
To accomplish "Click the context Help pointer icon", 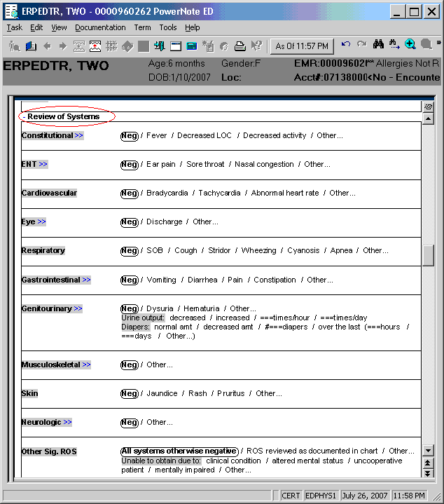I will pos(256,46).
